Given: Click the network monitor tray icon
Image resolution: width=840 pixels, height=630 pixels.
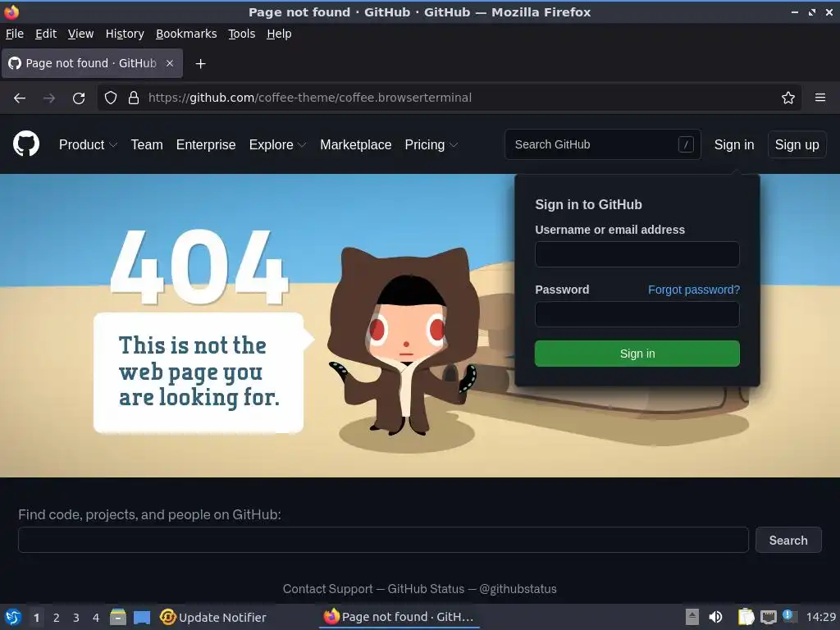Looking at the screenshot, I should 768,617.
